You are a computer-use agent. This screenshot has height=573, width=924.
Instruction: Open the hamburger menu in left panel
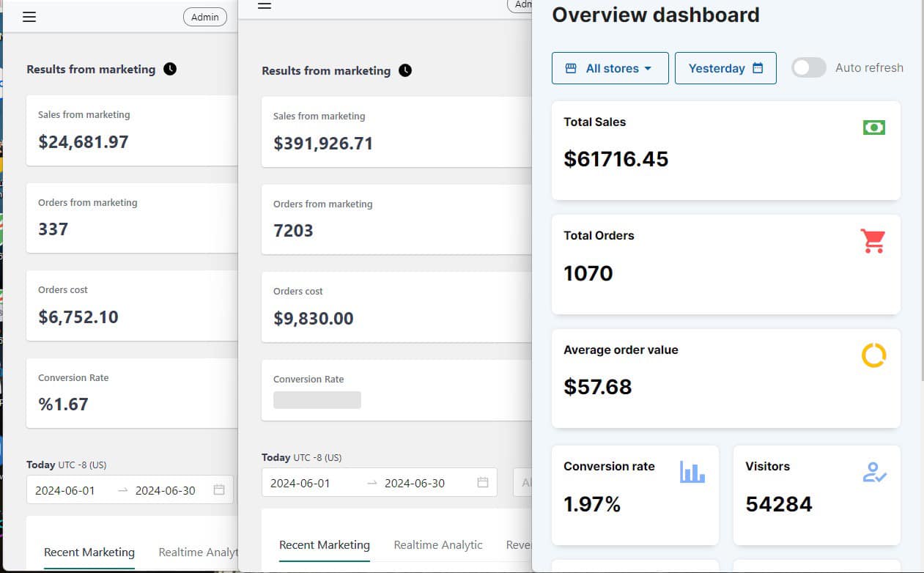(x=29, y=17)
